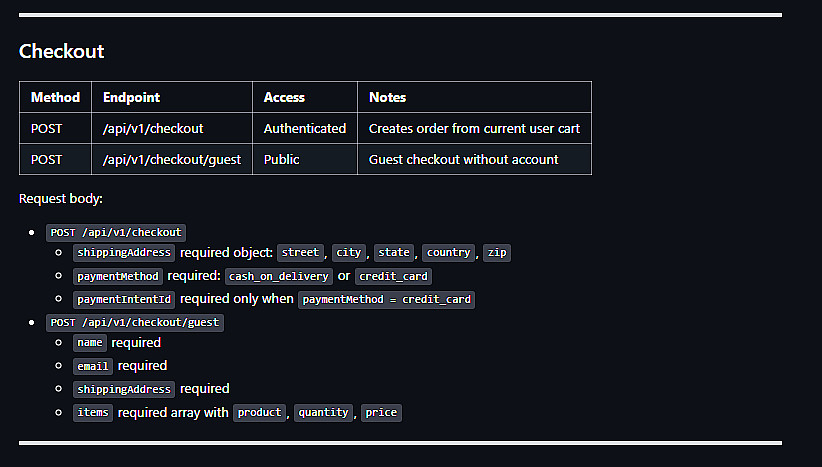Click 'Creates order from current user cart' note
Viewport: 822px width, 467px height.
click(x=474, y=128)
